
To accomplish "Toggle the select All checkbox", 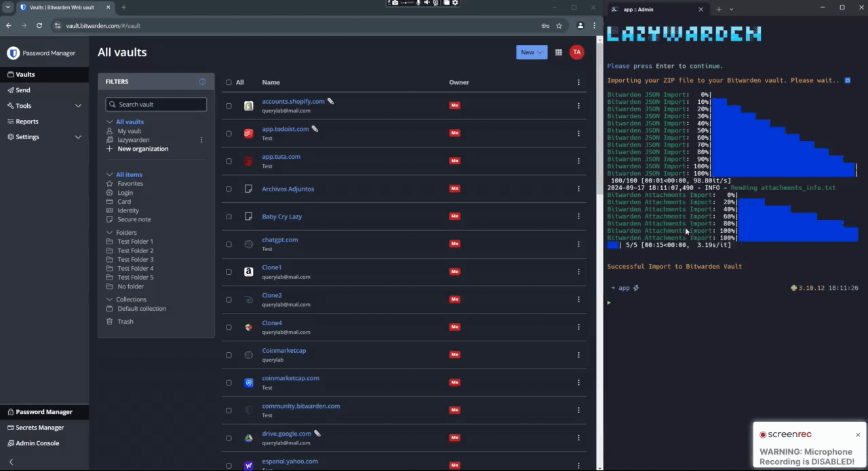I will (229, 82).
